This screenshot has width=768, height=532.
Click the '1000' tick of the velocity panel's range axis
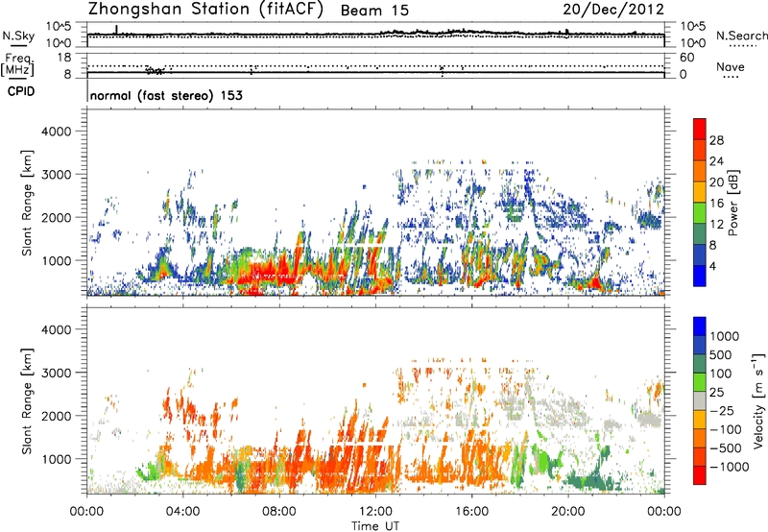tap(56, 459)
